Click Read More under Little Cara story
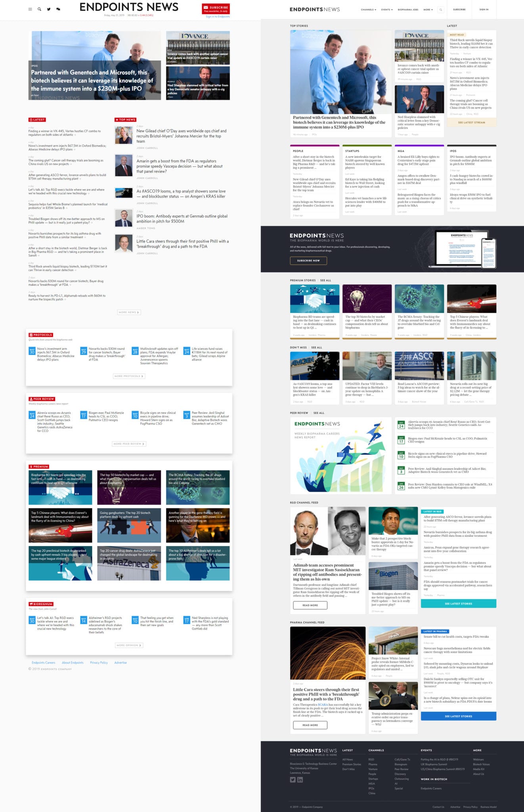524x812 pixels. 310,725
